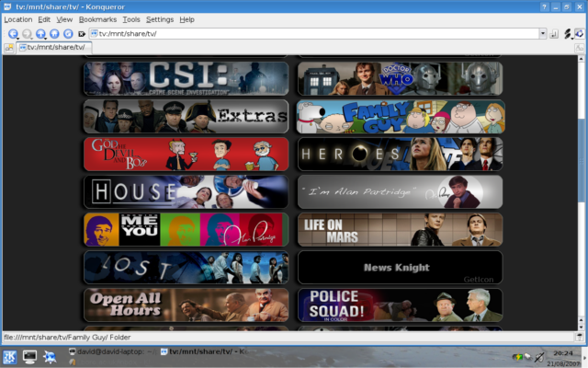This screenshot has width=588, height=368.
Task: Open the Heroes show banner
Action: click(x=401, y=154)
